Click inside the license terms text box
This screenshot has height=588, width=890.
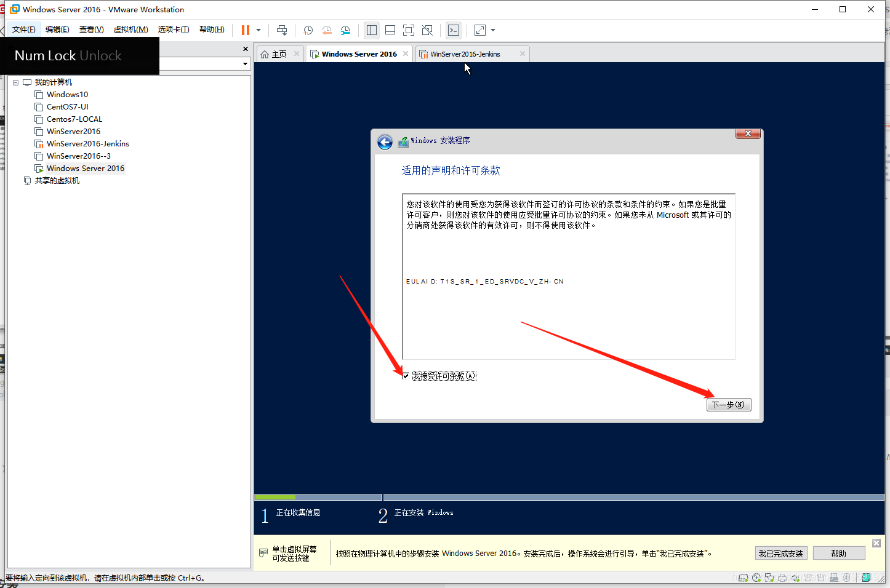569,276
